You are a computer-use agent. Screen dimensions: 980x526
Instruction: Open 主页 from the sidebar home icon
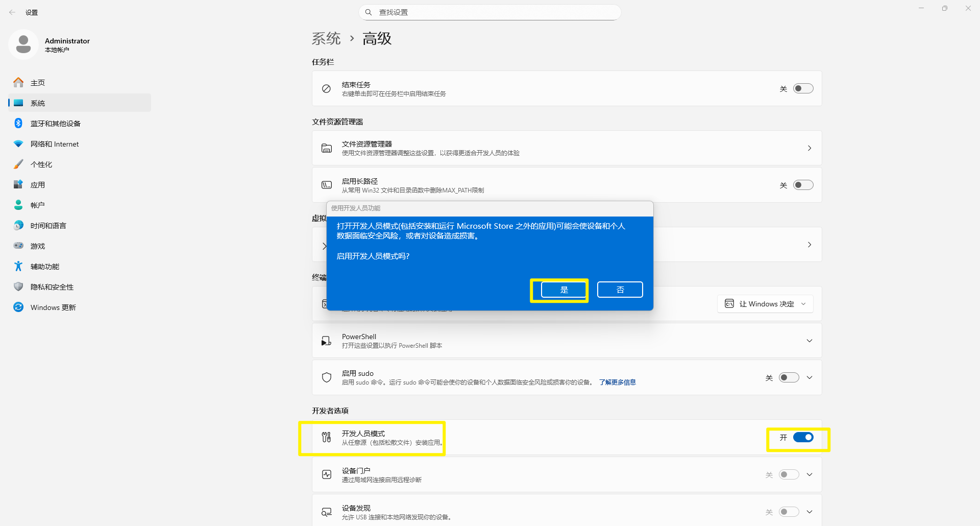18,83
